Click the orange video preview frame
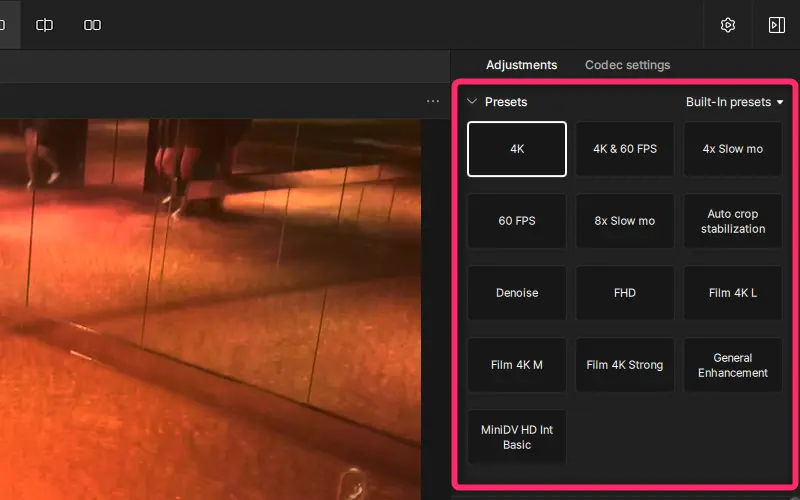The height and width of the screenshot is (500, 800). coord(210,309)
